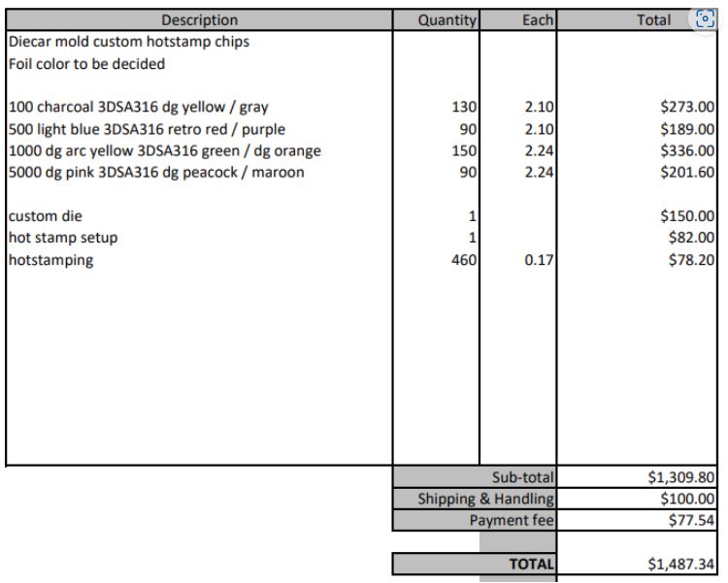The height and width of the screenshot is (583, 728).
Task: Select the 500 light blue 3DSA316 item row
Action: 147,129
